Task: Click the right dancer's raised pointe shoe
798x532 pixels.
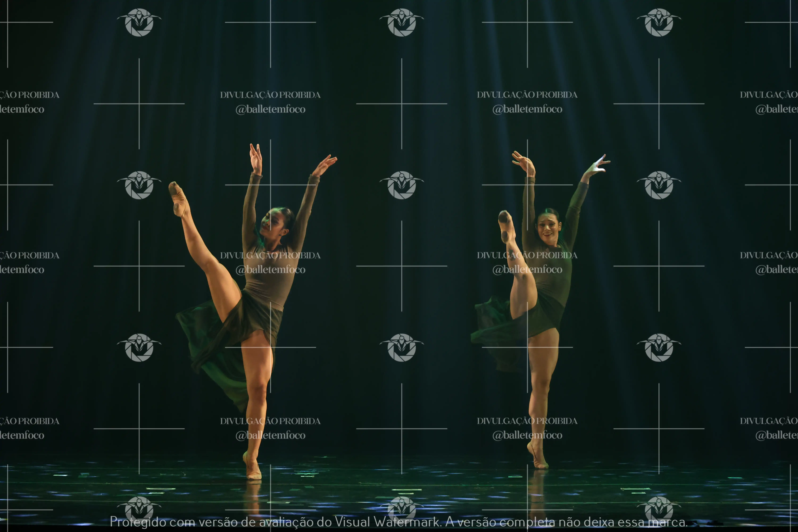Action: coord(506,226)
